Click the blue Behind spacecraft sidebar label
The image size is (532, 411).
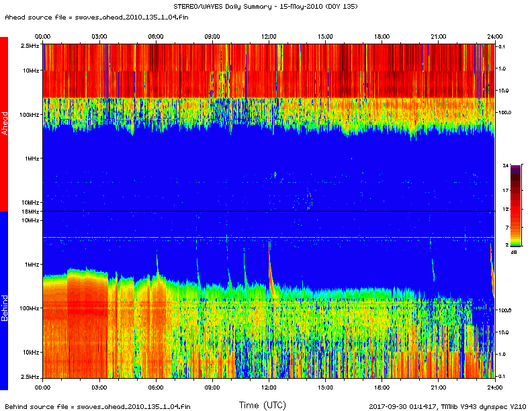click(4, 300)
